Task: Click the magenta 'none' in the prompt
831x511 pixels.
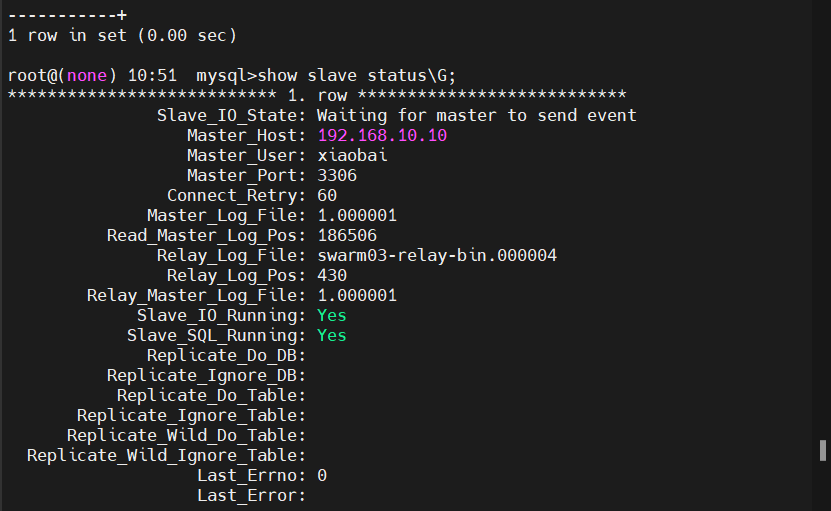Action: tap(87, 76)
